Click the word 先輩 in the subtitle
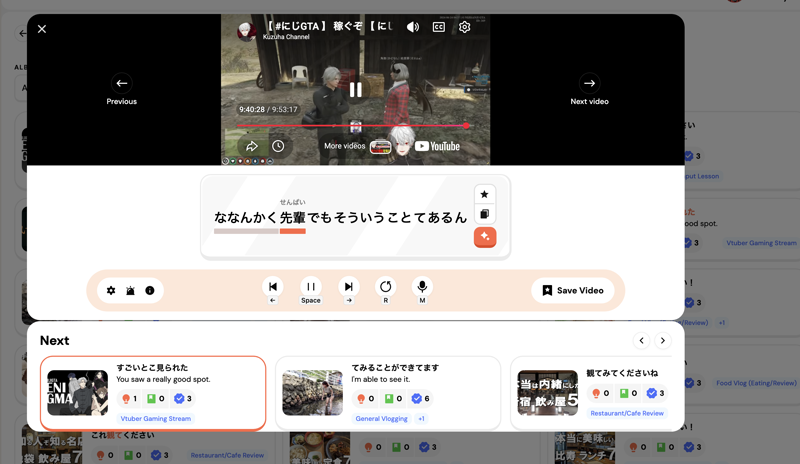 pyautogui.click(x=292, y=217)
